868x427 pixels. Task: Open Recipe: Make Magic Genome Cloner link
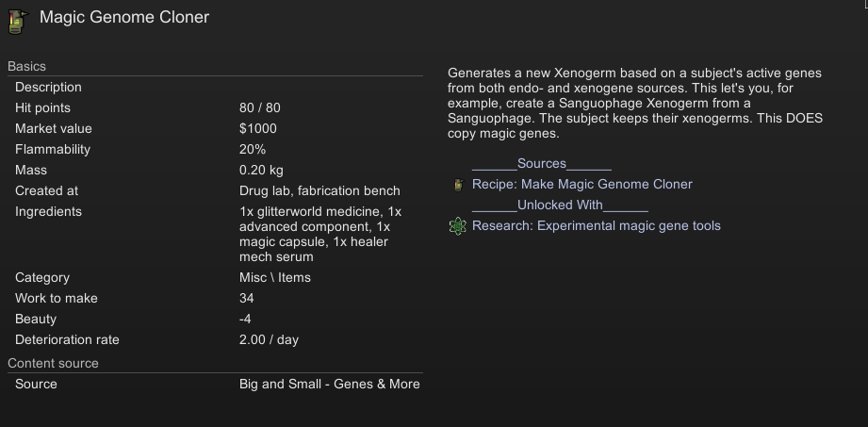click(581, 185)
